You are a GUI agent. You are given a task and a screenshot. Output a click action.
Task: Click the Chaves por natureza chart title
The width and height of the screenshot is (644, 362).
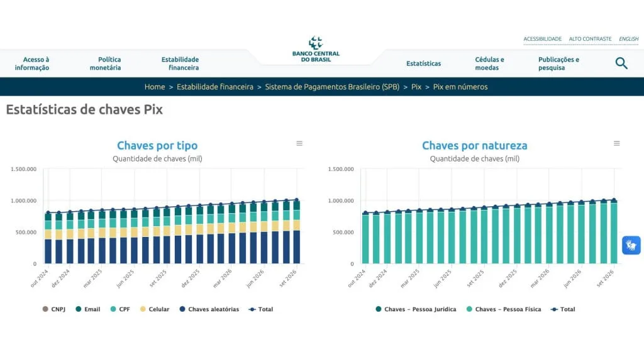tap(475, 145)
